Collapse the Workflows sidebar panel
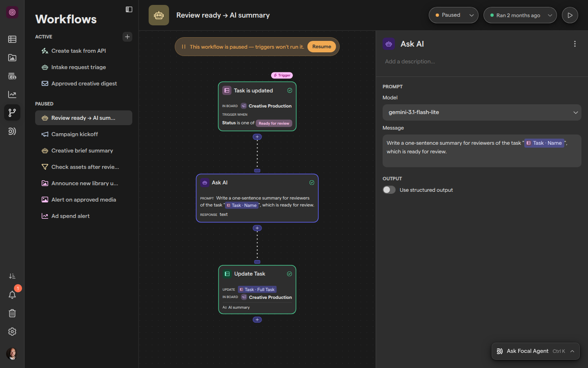The width and height of the screenshot is (588, 368). (x=129, y=9)
